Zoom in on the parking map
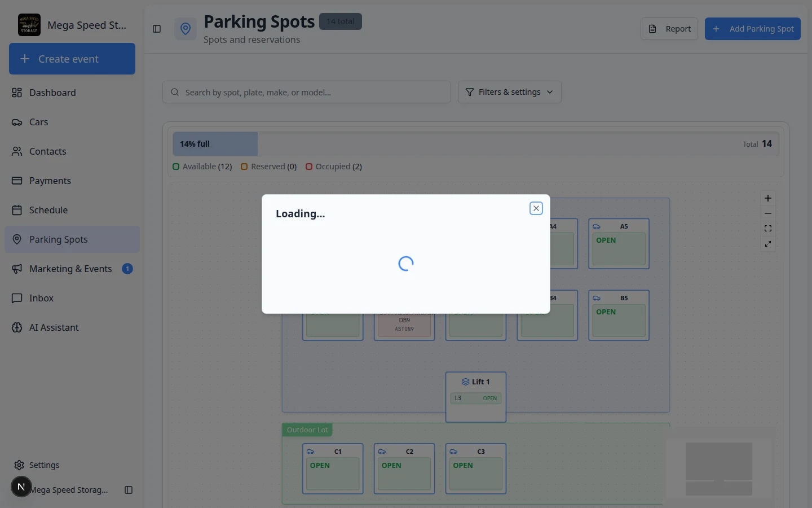The height and width of the screenshot is (508, 812). 768,198
